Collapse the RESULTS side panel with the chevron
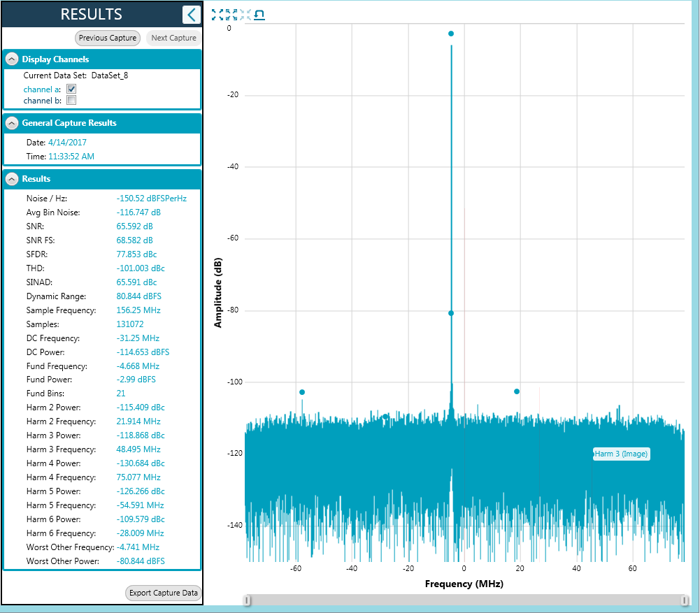 (191, 15)
